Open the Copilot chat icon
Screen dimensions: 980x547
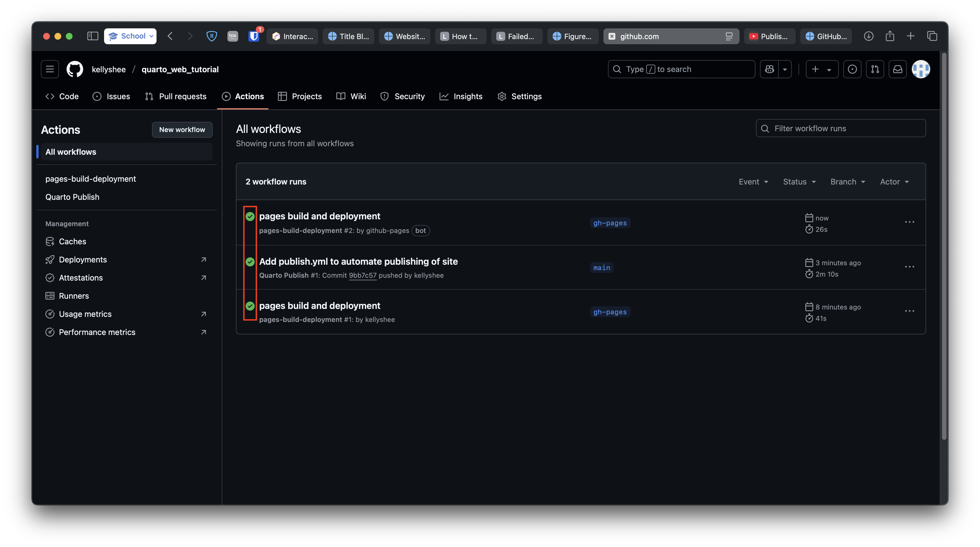click(769, 69)
